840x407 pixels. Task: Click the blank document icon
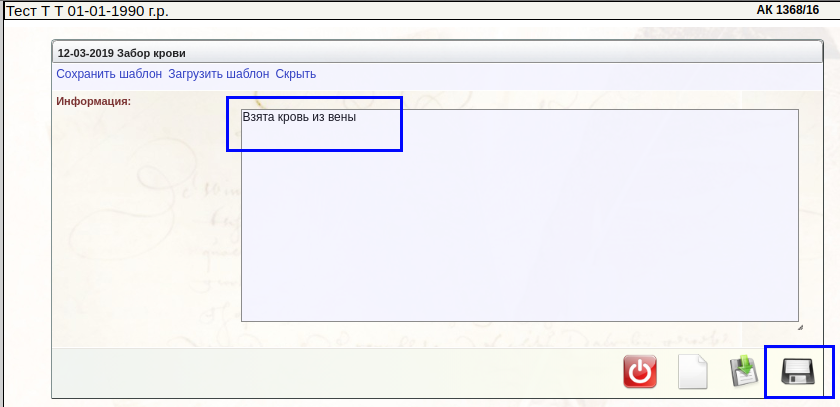(x=693, y=372)
